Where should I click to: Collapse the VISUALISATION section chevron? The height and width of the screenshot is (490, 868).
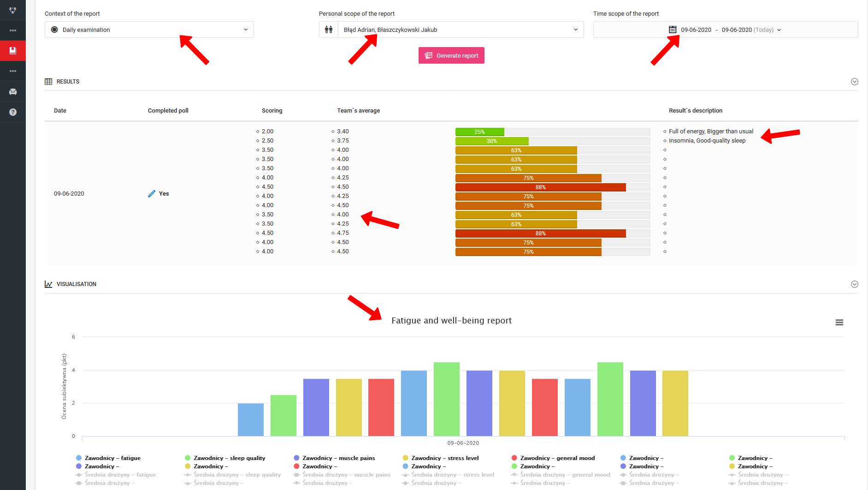click(854, 284)
